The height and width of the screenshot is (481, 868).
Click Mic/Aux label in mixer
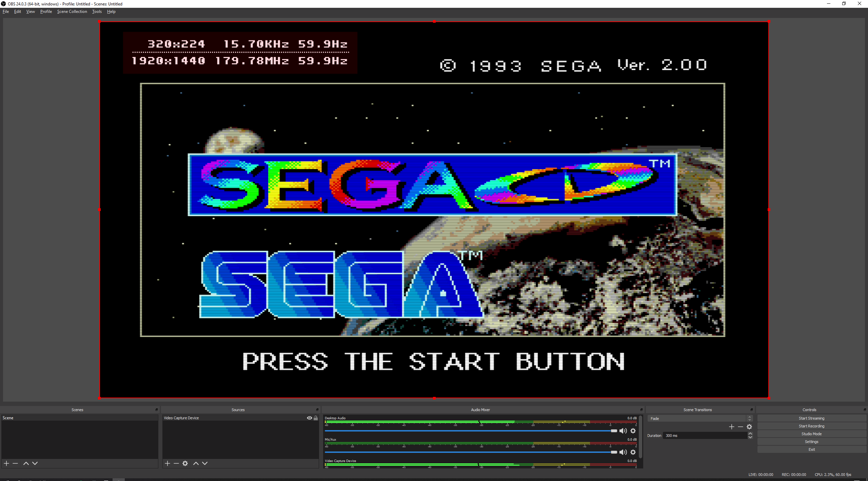[330, 439]
